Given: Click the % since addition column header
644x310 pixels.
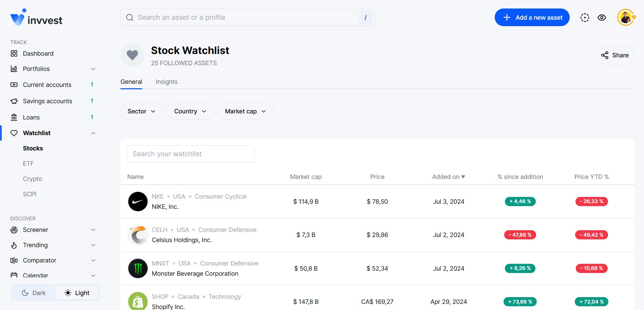Looking at the screenshot, I should point(520,177).
